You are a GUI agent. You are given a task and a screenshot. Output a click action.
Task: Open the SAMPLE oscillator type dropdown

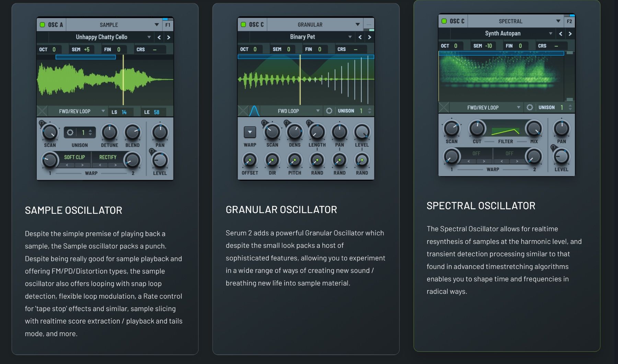tap(114, 25)
